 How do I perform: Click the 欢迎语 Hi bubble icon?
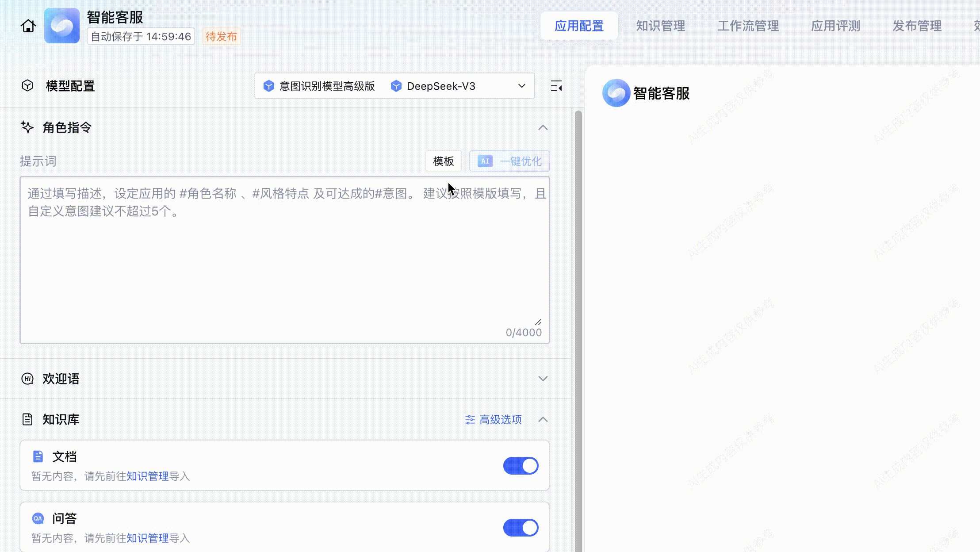[x=27, y=379]
